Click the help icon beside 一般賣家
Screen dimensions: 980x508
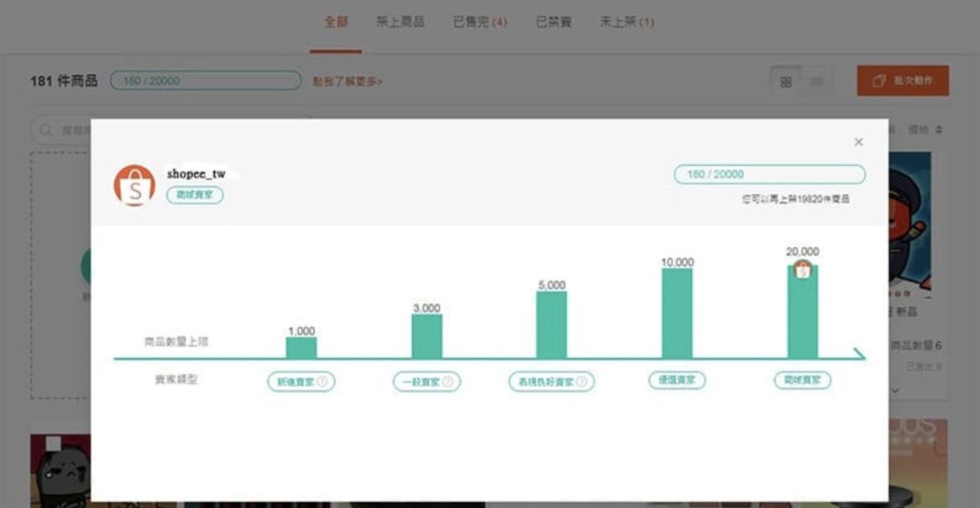[447, 382]
